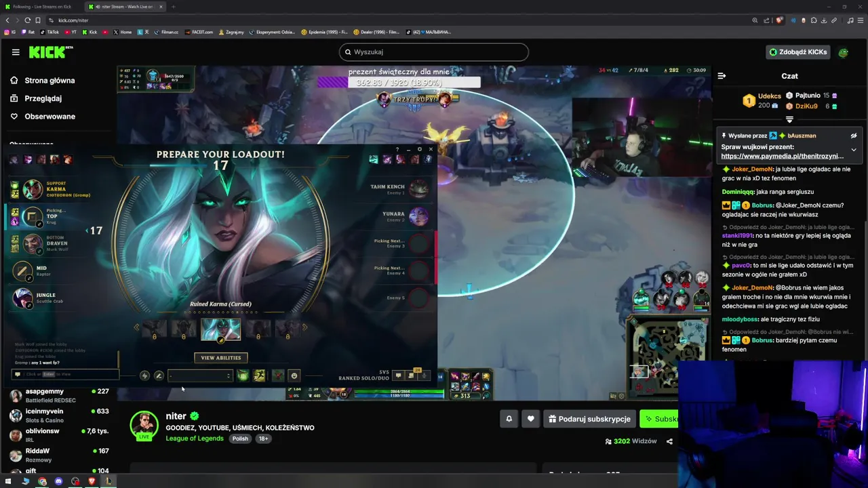Open oblivionsw channel in sidebar
The width and height of the screenshot is (868, 488).
(x=59, y=435)
